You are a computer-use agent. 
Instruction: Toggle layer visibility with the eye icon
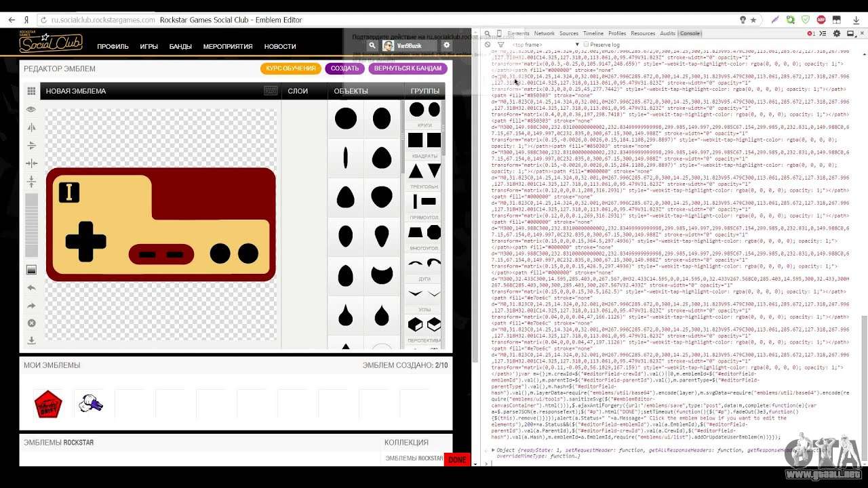click(x=31, y=109)
